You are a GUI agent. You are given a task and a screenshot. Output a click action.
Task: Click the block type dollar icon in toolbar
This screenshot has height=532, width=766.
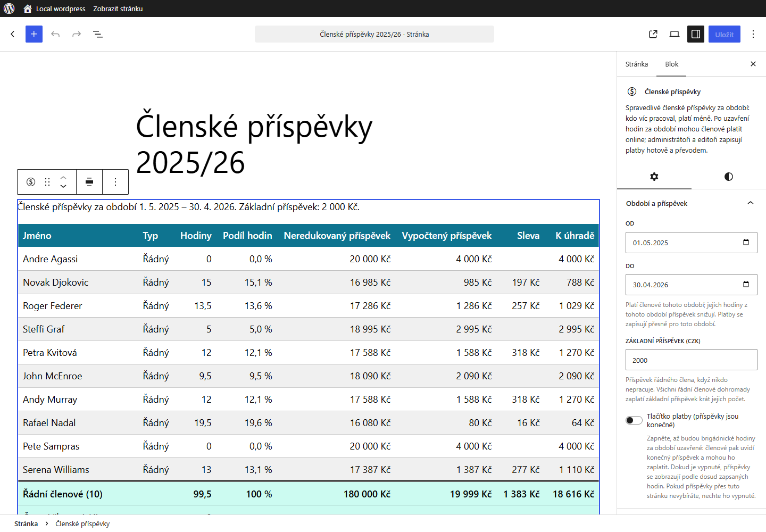coord(31,182)
